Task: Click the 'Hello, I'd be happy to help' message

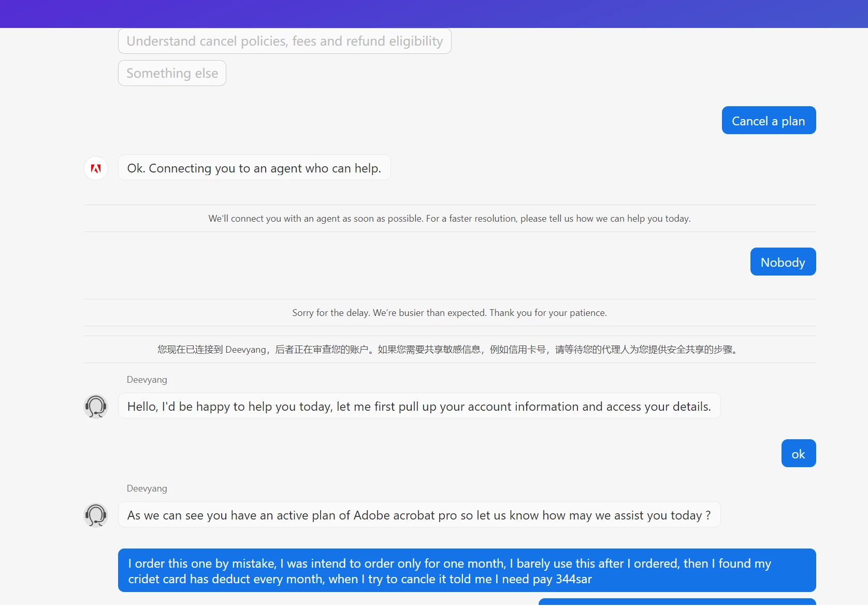Action: point(419,406)
